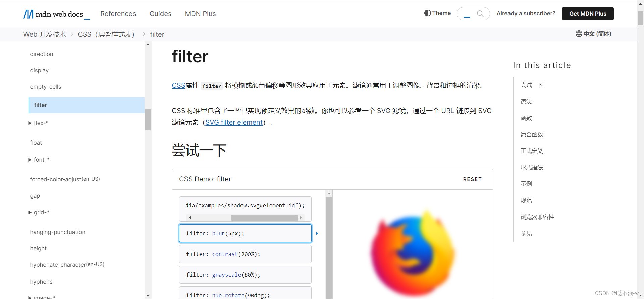Click the blurred Firefox logo preview
644x299 pixels.
click(413, 253)
